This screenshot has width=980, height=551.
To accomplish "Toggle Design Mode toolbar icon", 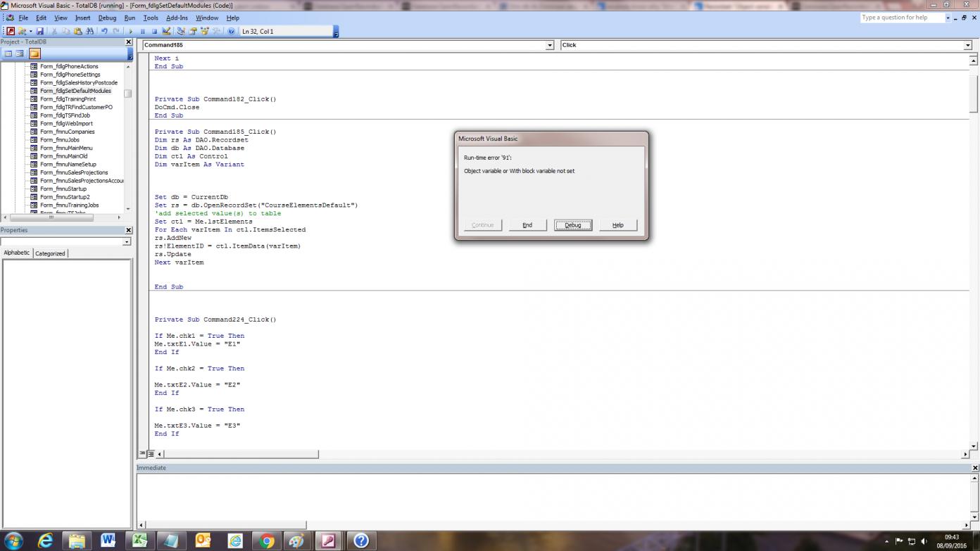I will click(166, 31).
